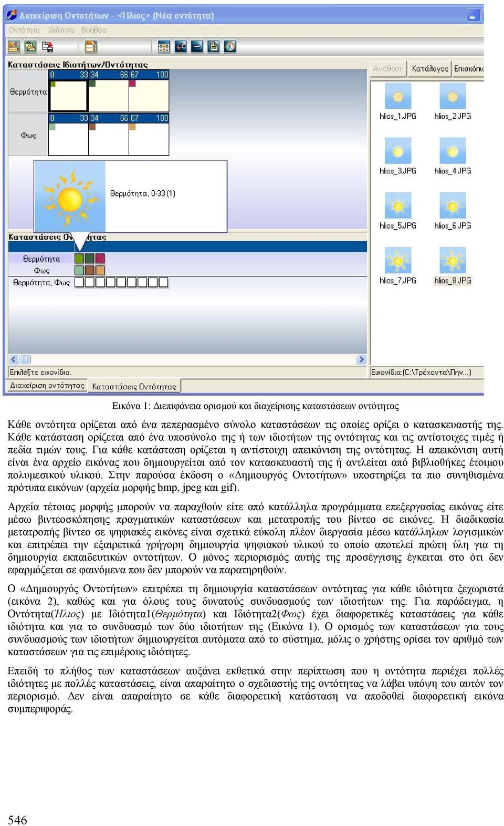Click status text 'Επιλέξτε εικονίδιο.'

[41, 372]
